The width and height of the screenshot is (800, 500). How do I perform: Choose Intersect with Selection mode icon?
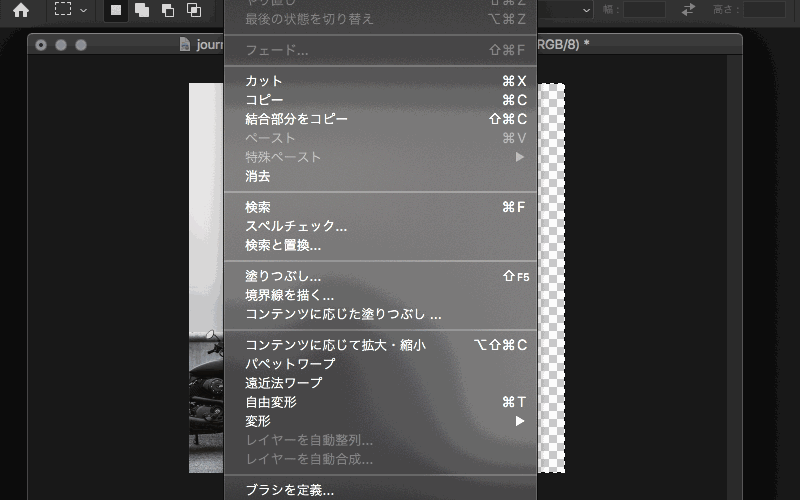[x=194, y=10]
